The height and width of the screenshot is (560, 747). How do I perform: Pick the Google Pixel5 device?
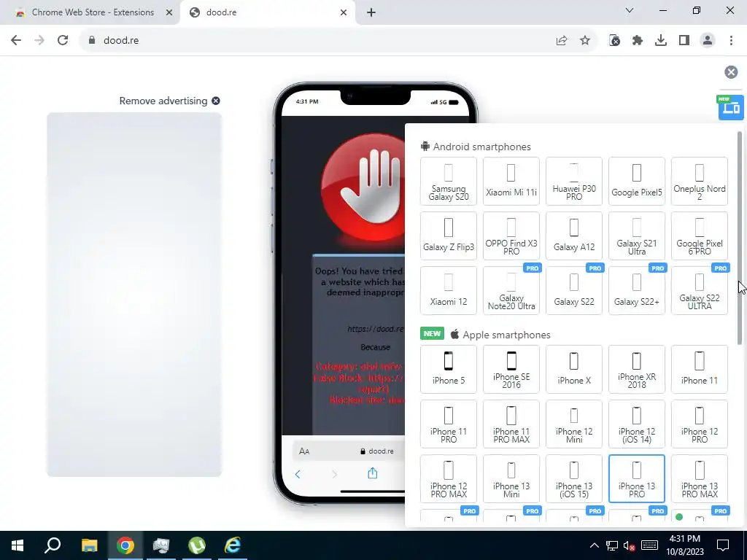[636, 182]
